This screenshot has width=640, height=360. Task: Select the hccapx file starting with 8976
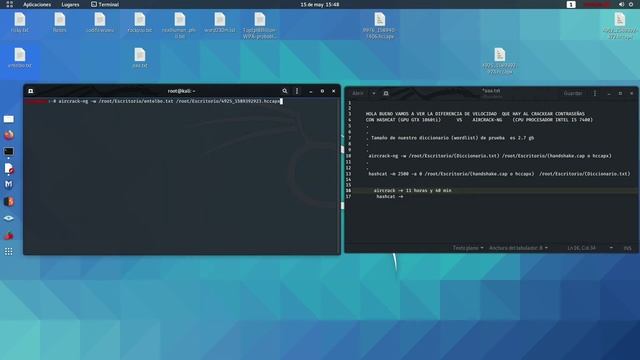pyautogui.click(x=380, y=26)
